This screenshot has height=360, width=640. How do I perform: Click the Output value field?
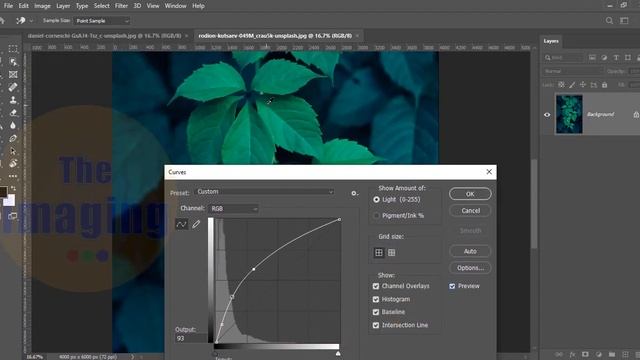coord(191,338)
